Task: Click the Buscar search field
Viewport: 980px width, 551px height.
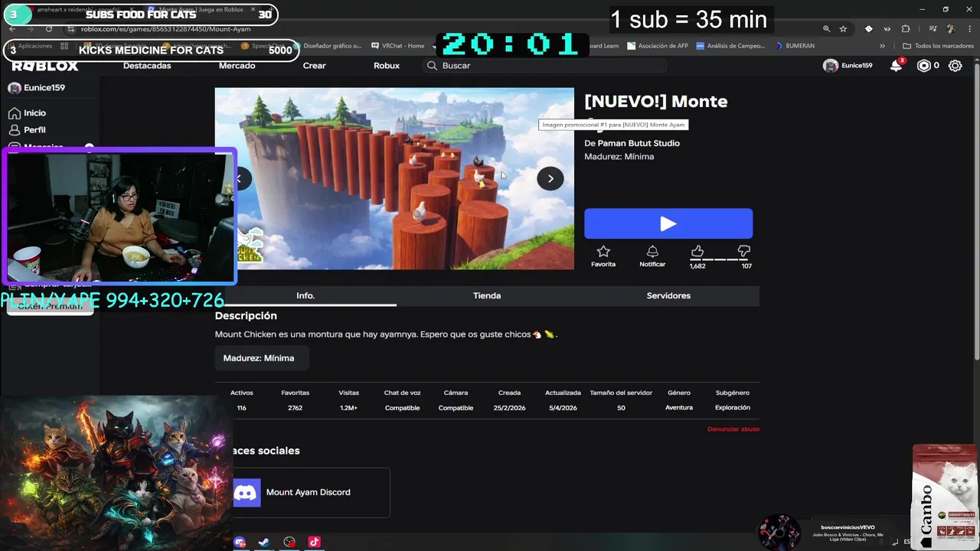Action: pos(545,66)
